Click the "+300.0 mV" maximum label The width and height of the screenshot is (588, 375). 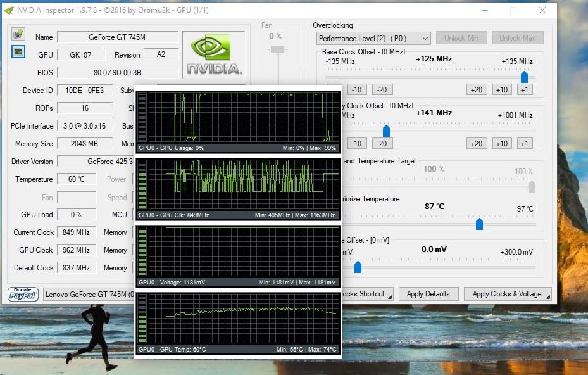(x=516, y=252)
